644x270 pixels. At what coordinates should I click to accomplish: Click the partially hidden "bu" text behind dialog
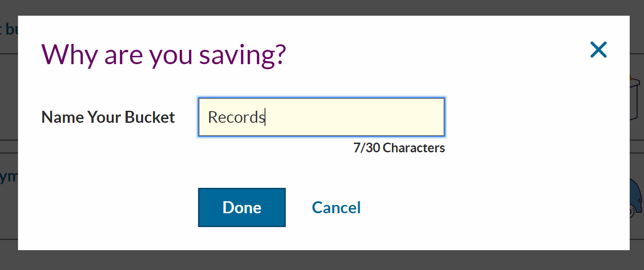pos(9,30)
